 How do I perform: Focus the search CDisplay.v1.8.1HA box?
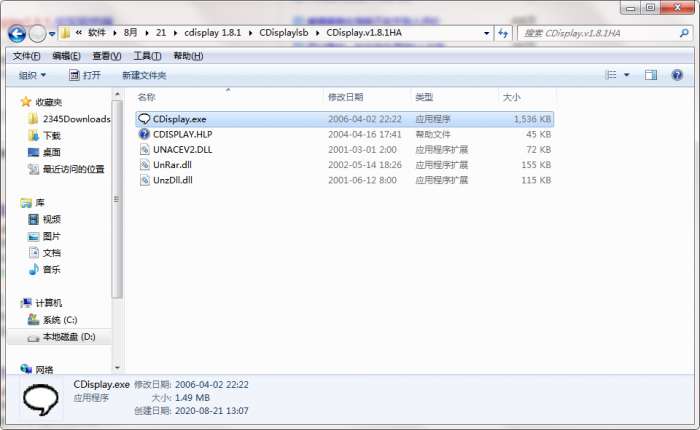pyautogui.click(x=604, y=33)
